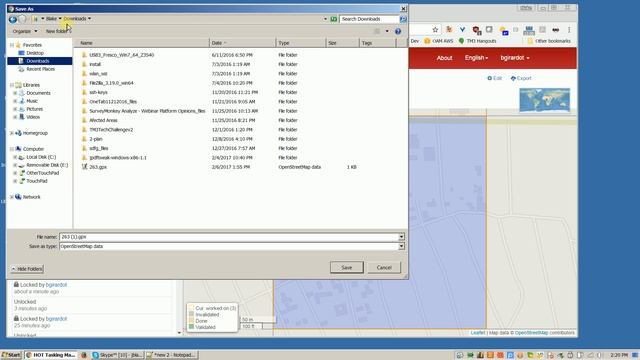Open the browser three-dot menu

click(x=569, y=30)
